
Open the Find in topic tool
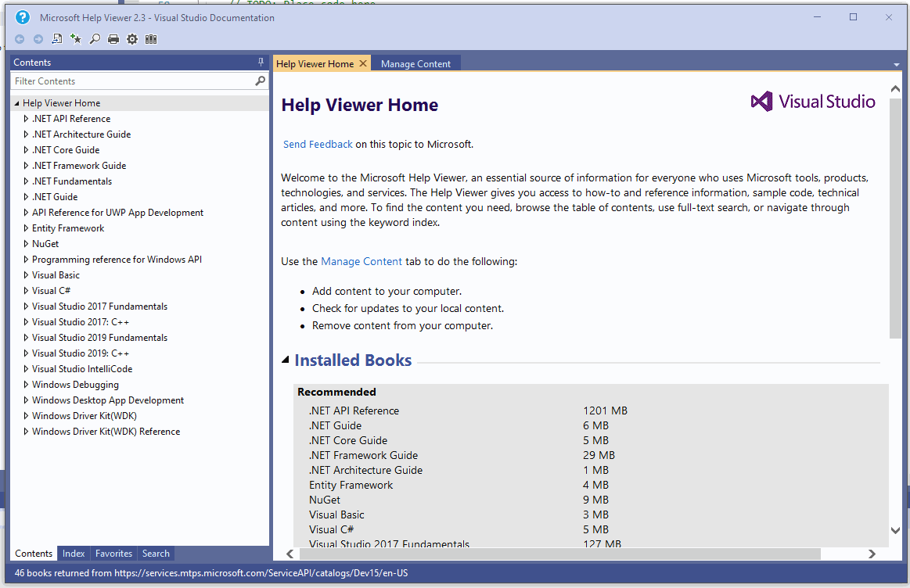94,38
